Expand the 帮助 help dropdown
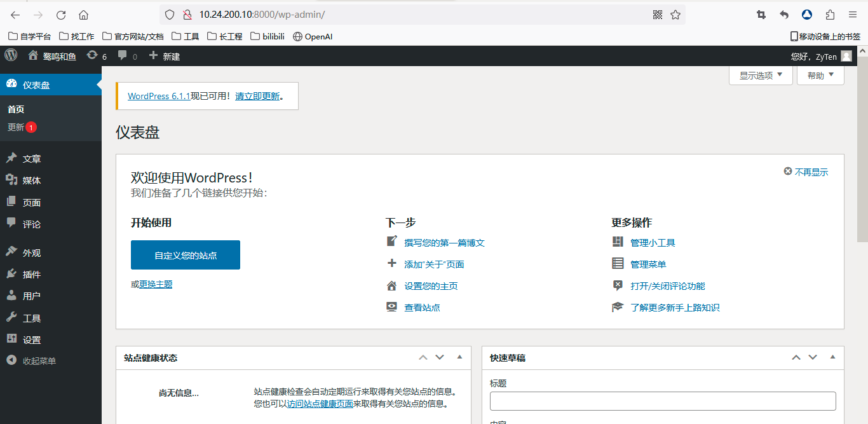Viewport: 868px width, 424px height. pyautogui.click(x=820, y=75)
